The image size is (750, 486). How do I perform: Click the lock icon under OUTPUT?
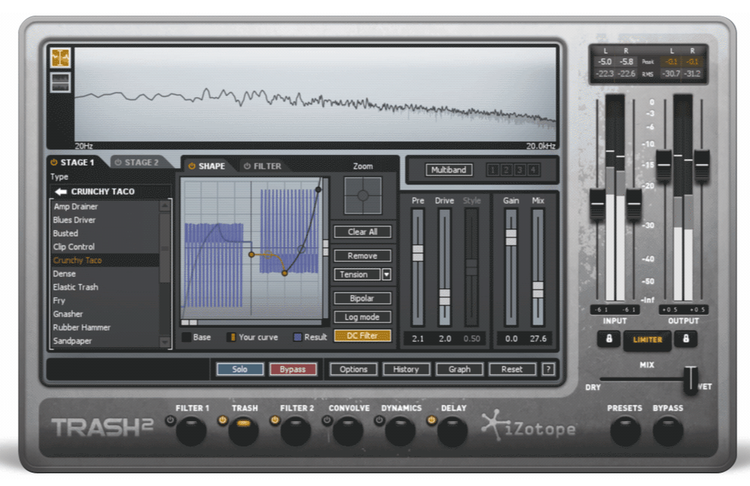coord(686,339)
